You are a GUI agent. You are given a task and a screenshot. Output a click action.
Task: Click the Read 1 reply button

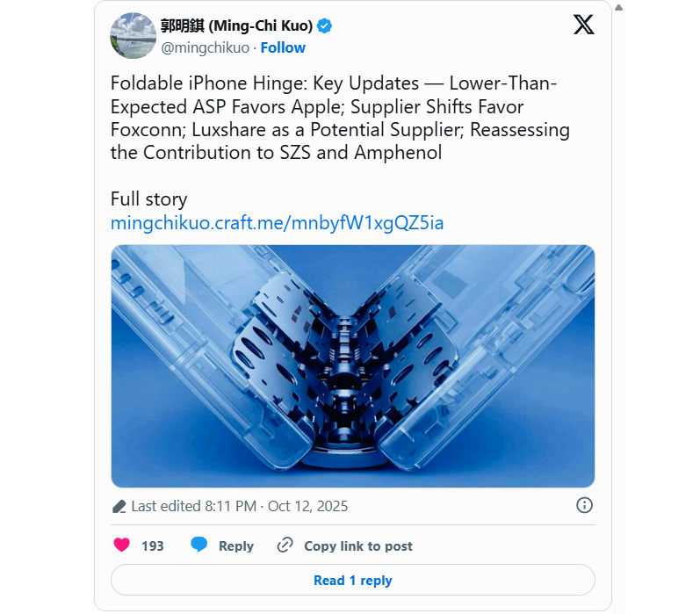(x=352, y=581)
